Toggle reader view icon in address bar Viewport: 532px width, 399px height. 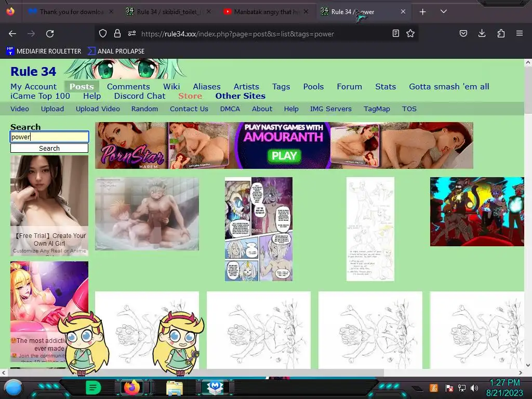(x=395, y=33)
